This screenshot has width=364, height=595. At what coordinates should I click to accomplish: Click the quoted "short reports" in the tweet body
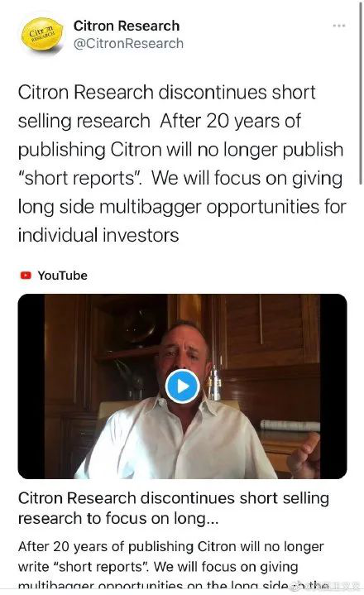(79, 178)
